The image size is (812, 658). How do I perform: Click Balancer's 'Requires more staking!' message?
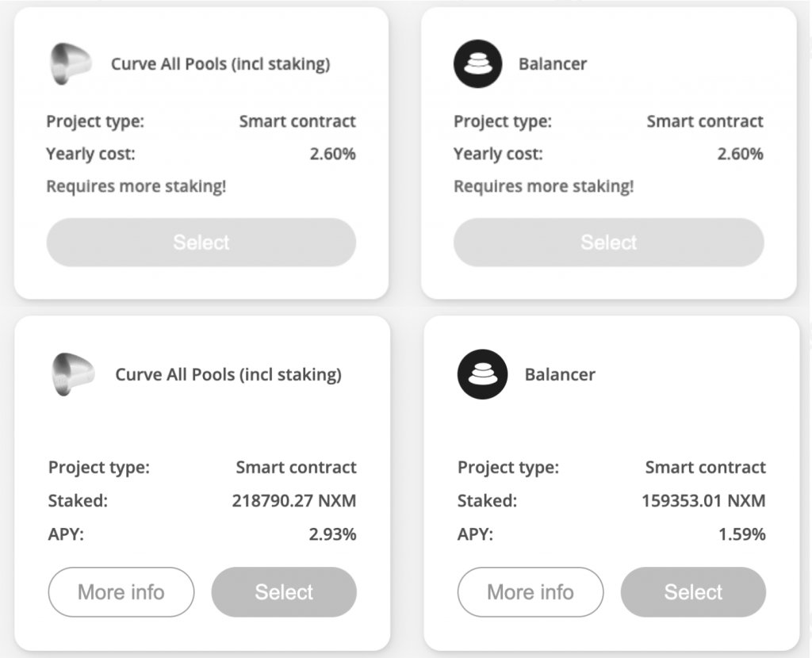coord(544,186)
